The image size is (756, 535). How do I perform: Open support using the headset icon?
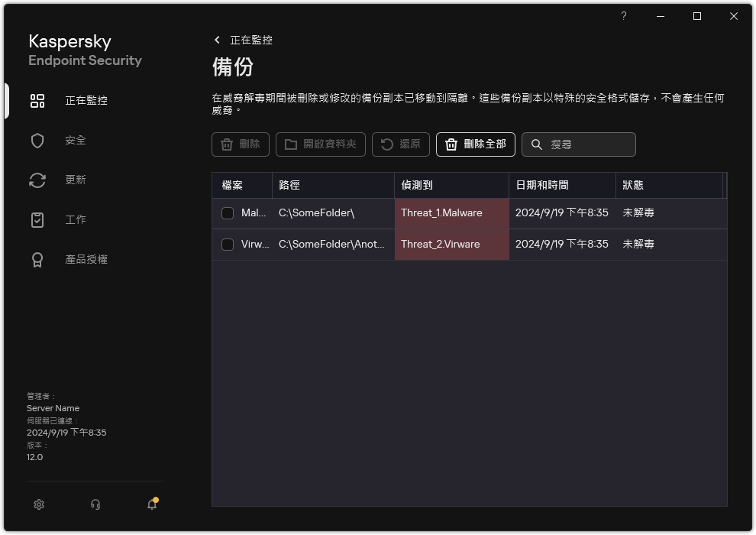tap(95, 504)
